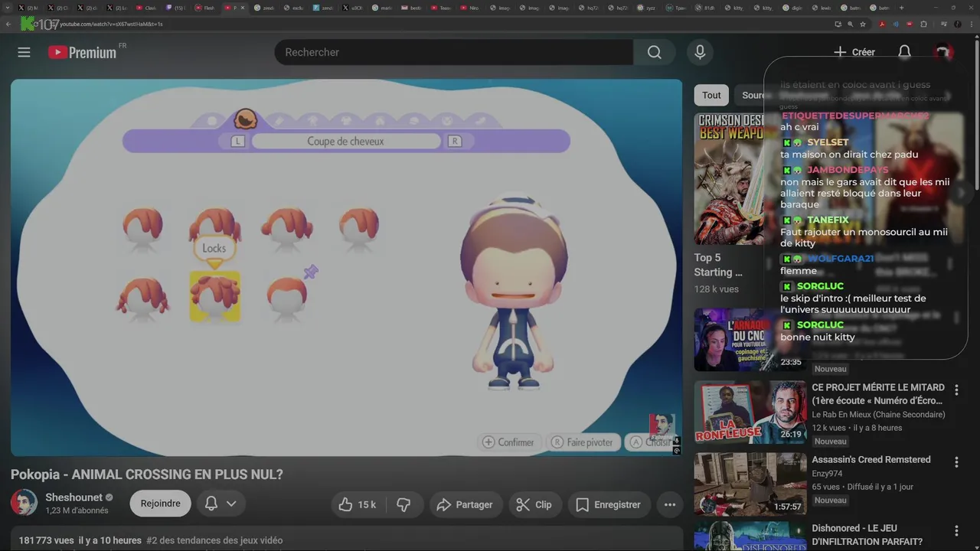Screen dimensions: 980x551
Task: Click Le Rab En Mieux channel name
Action: [x=878, y=415]
